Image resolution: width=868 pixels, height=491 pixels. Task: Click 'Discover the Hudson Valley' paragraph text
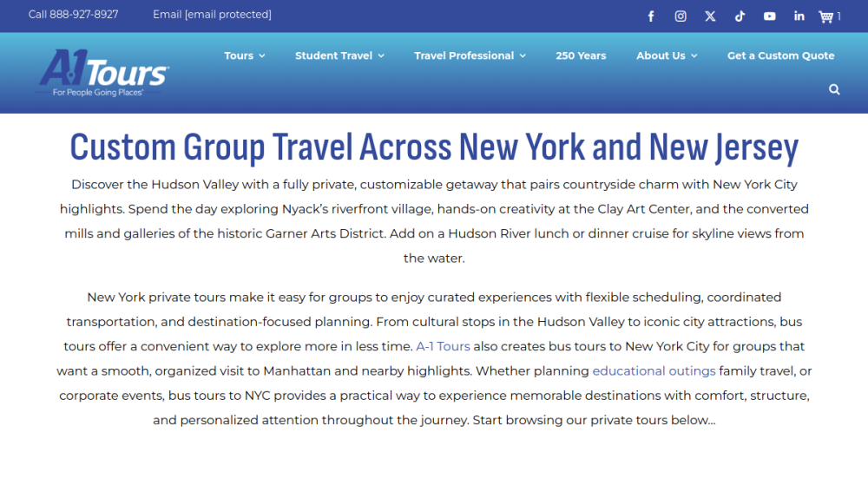[x=434, y=221]
